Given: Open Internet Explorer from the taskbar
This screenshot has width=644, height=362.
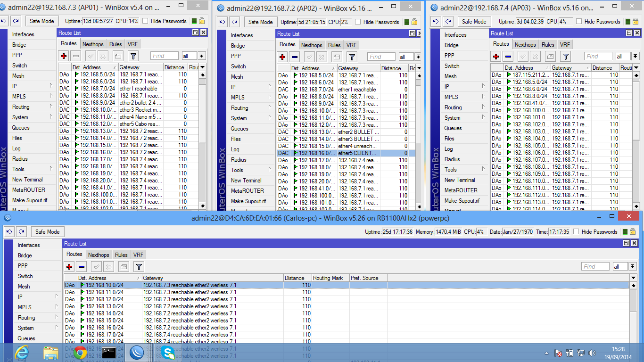Looking at the screenshot, I should click(x=22, y=353).
